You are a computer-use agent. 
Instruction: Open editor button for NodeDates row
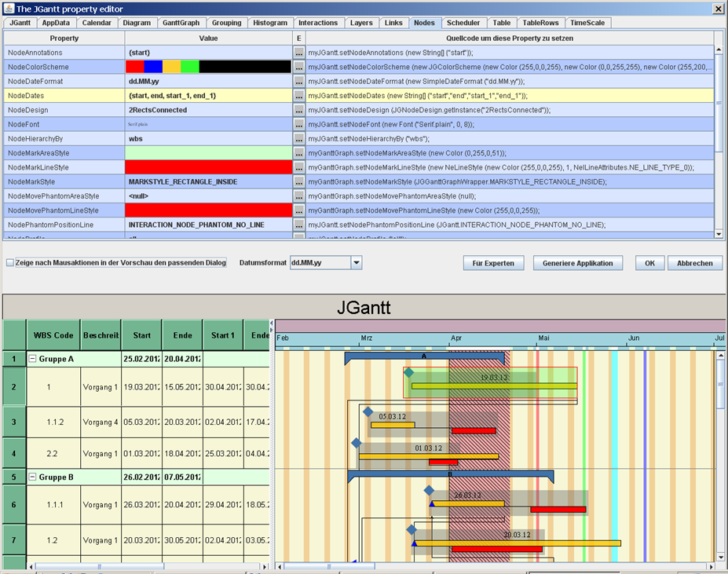coord(299,96)
